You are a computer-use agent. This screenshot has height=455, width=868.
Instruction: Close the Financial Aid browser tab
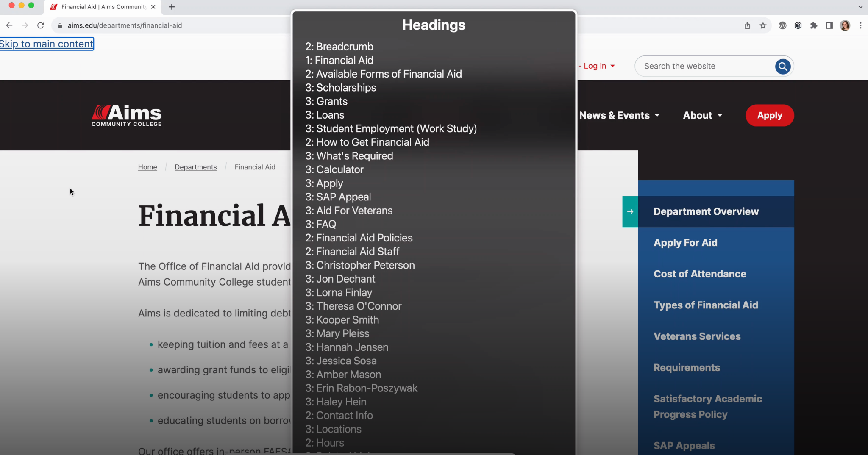(153, 7)
